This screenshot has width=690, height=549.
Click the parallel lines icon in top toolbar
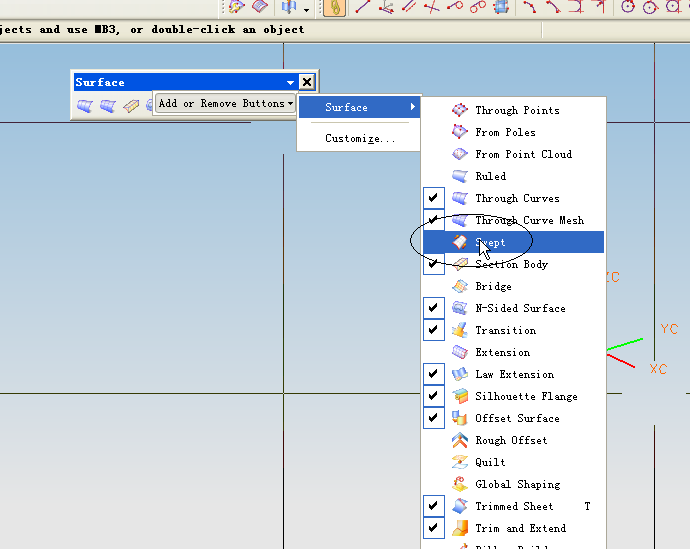pos(409,7)
